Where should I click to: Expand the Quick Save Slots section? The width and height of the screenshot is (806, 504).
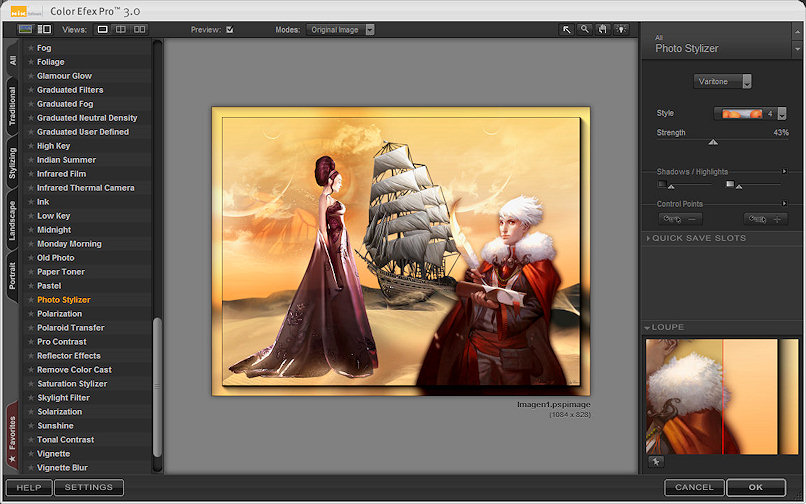(698, 238)
